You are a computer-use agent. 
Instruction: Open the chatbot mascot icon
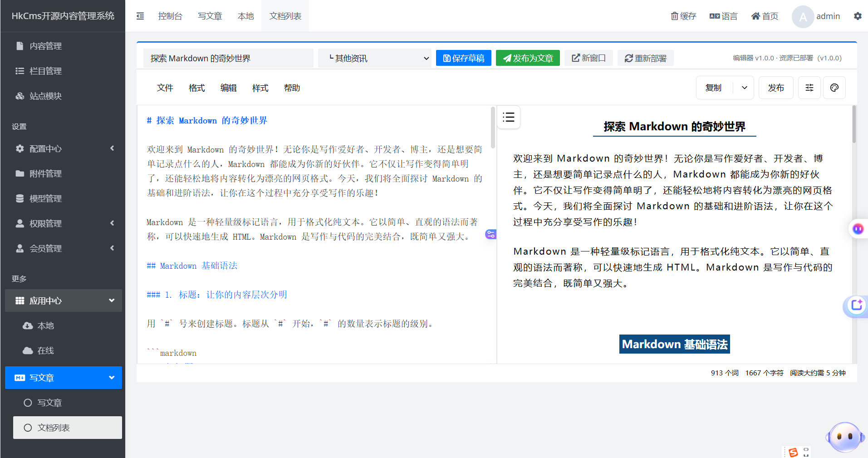845,437
